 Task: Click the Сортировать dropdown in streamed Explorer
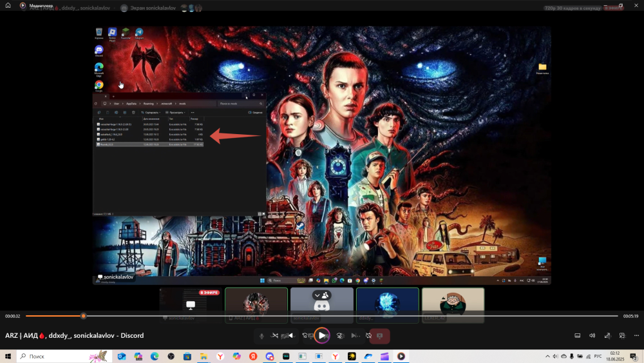(x=151, y=112)
